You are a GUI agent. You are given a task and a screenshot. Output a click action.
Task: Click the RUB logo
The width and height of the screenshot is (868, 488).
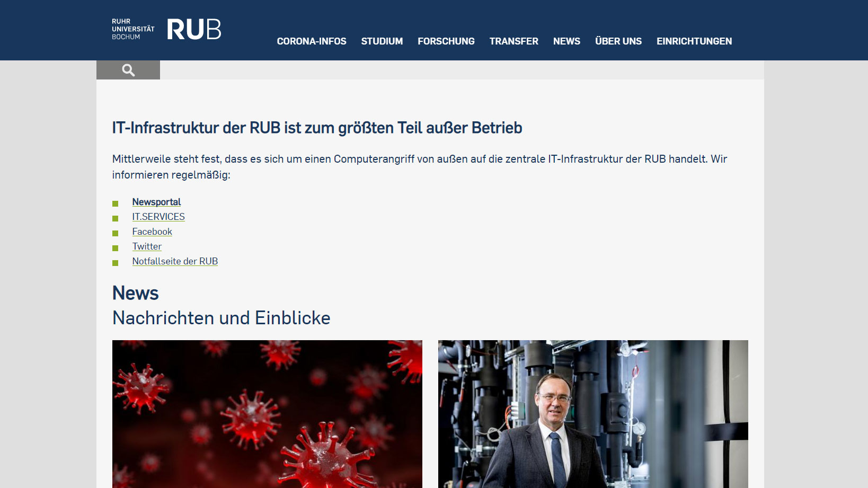(194, 30)
